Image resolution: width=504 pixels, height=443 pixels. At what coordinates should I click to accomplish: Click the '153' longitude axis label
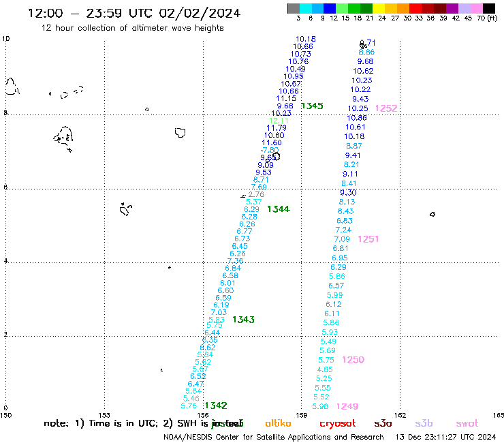104,415
